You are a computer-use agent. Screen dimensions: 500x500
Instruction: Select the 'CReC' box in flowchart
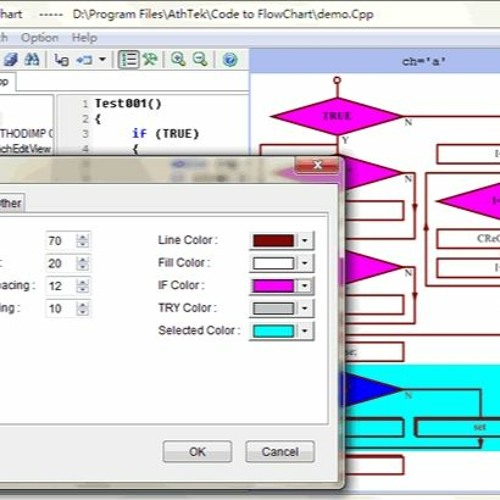click(468, 239)
